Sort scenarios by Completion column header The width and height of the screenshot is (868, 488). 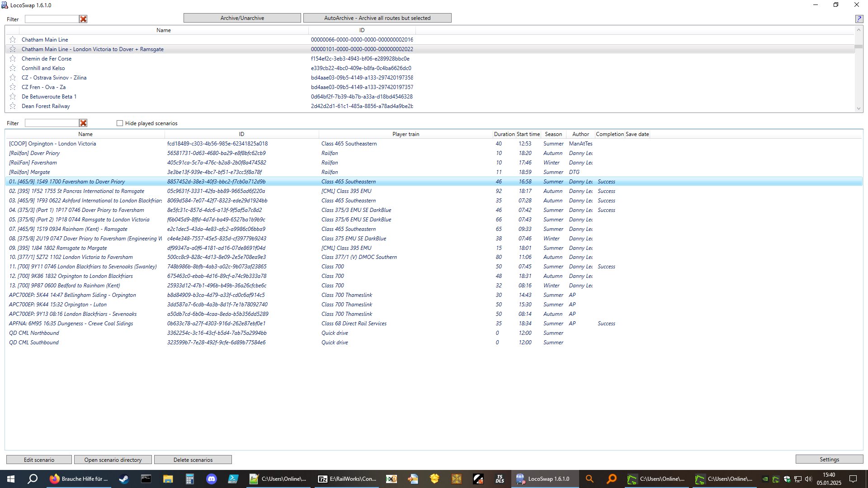point(609,134)
